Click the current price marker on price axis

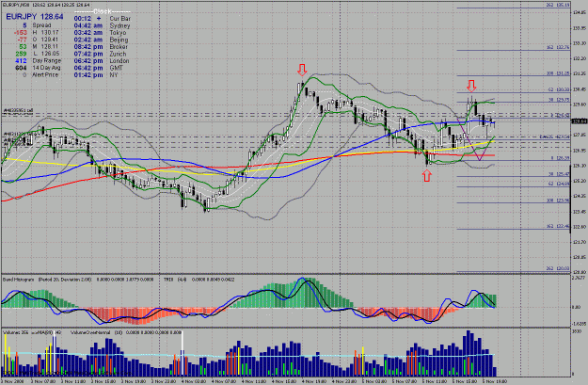click(x=579, y=120)
